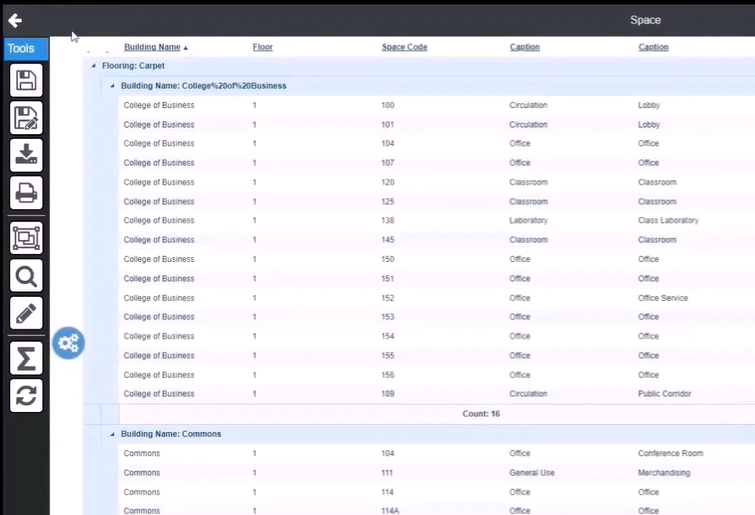Image resolution: width=755 pixels, height=515 pixels.
Task: Click the Edit pencil icon
Action: point(26,313)
